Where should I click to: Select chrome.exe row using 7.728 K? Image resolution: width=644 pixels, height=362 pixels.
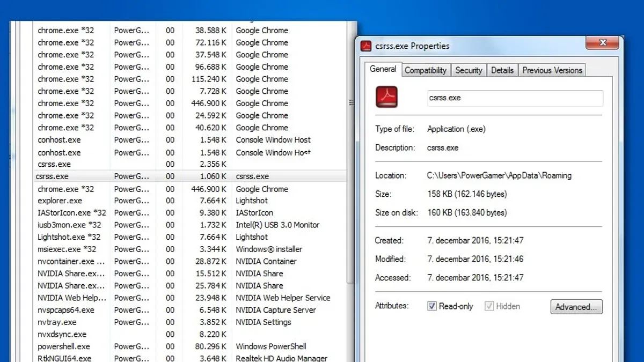191,91
